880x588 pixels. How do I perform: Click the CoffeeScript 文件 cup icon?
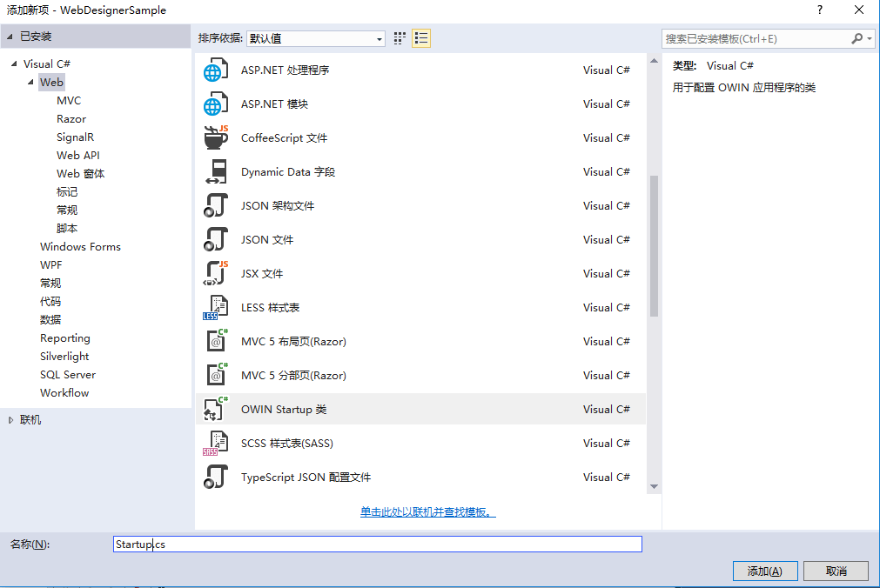coord(216,137)
